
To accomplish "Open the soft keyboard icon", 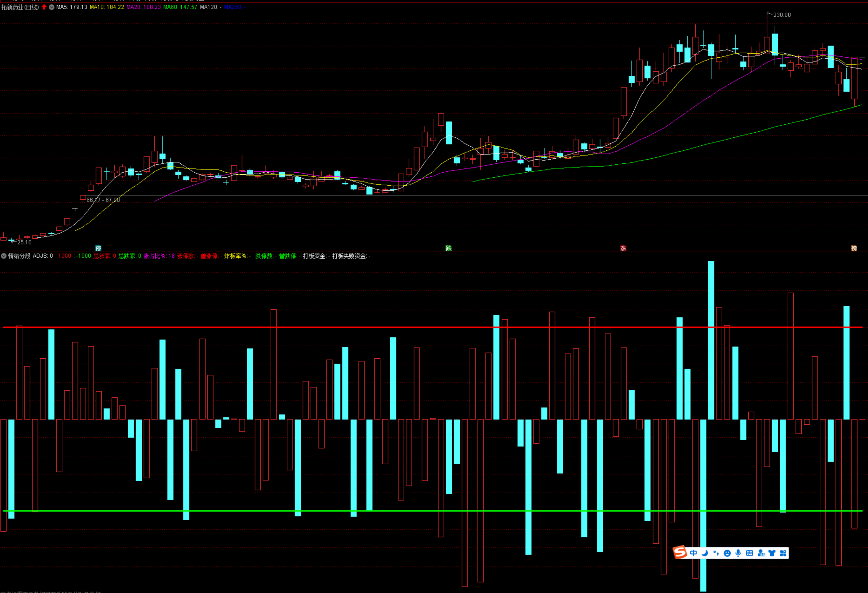I will click(x=750, y=553).
